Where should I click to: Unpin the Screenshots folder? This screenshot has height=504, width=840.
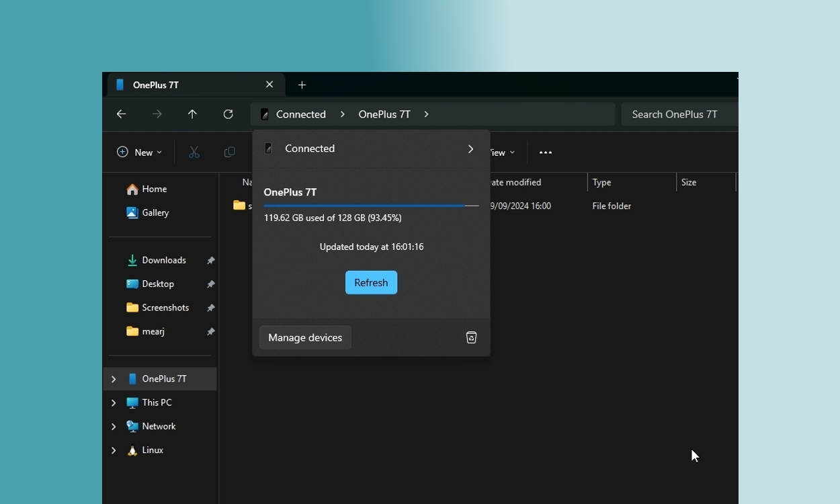[x=210, y=307]
